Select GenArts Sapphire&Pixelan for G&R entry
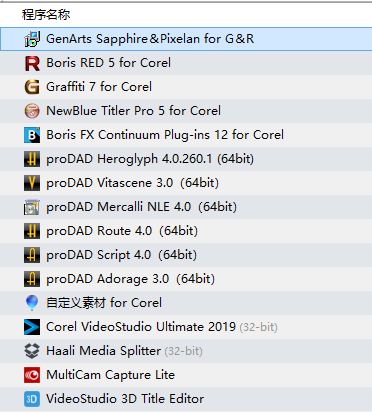372x412 pixels. tap(186, 39)
